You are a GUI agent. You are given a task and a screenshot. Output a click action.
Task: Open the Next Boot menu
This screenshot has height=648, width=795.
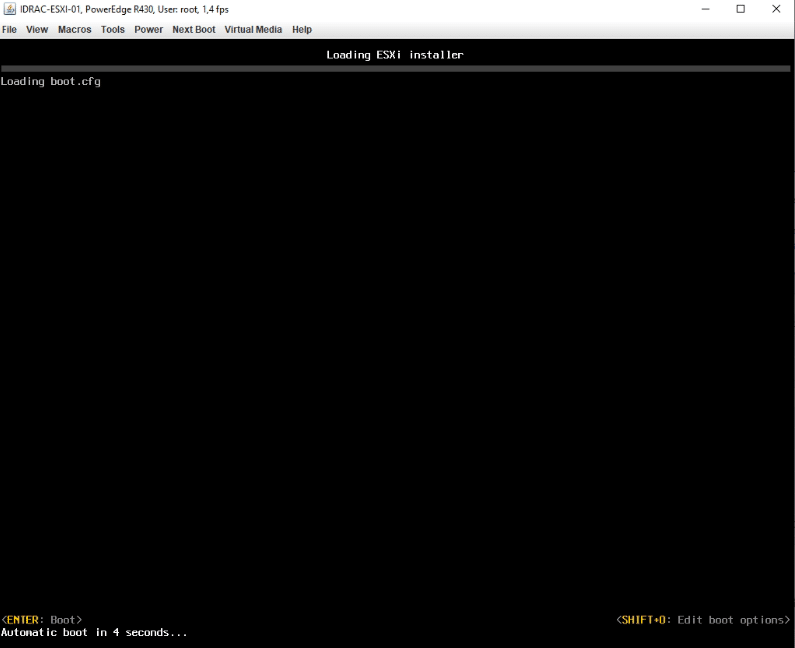[x=193, y=30]
